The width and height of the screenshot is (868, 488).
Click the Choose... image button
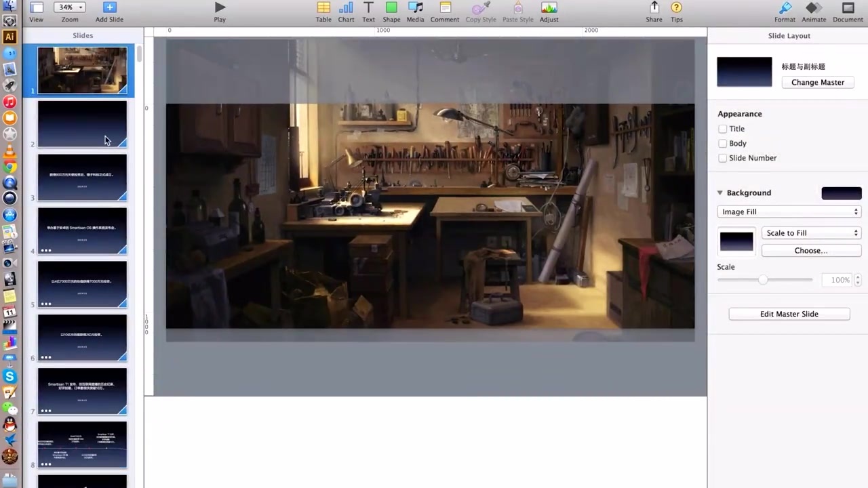point(811,251)
